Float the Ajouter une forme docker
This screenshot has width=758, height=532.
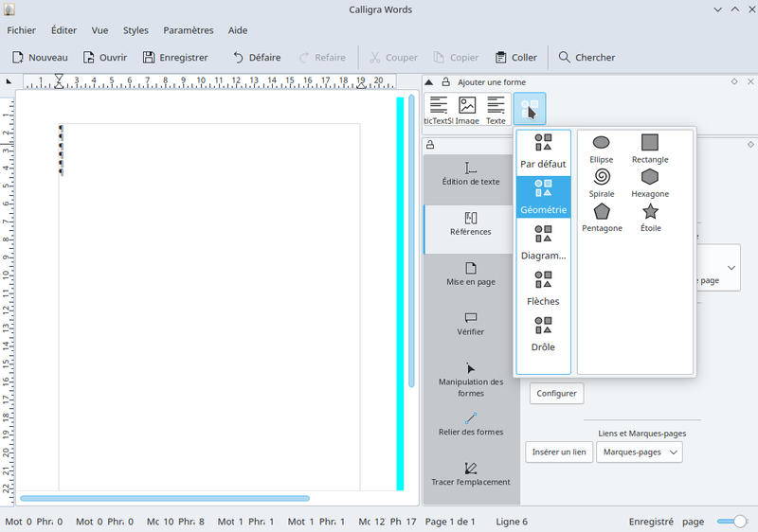735,82
